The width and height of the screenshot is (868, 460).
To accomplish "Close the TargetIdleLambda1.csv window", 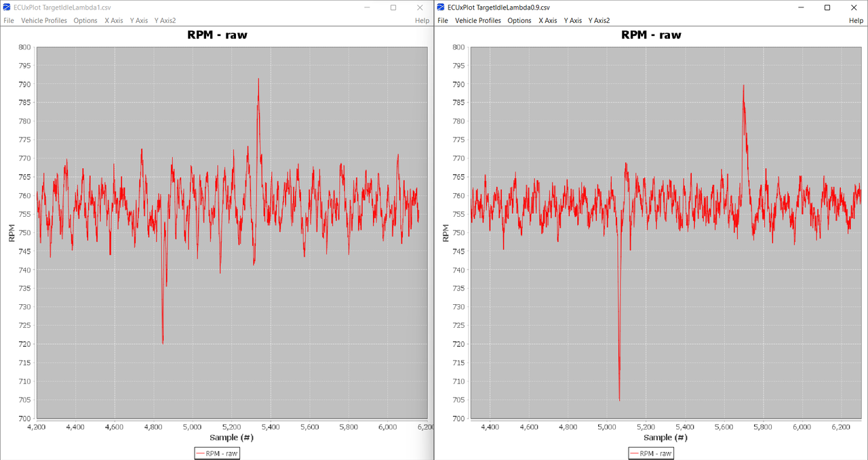I will (420, 7).
